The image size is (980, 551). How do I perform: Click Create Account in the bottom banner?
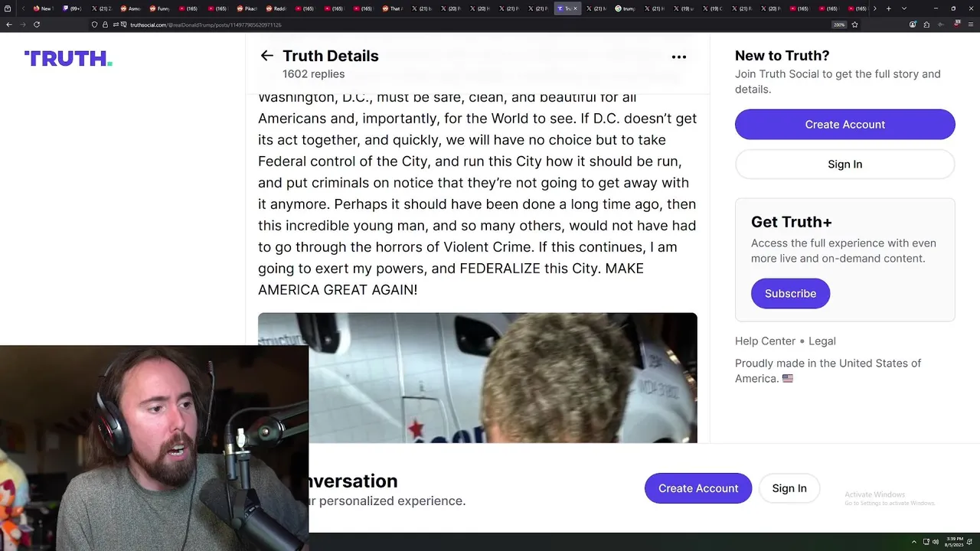(x=698, y=488)
